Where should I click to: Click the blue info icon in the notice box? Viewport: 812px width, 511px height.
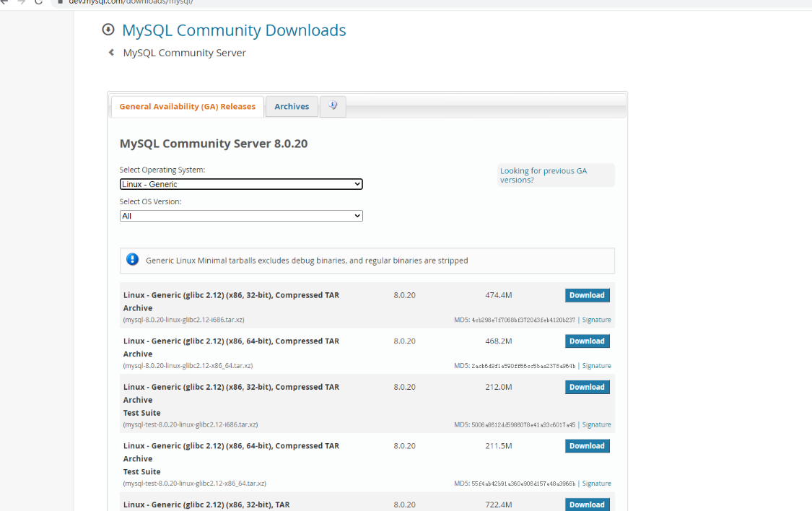click(x=133, y=259)
